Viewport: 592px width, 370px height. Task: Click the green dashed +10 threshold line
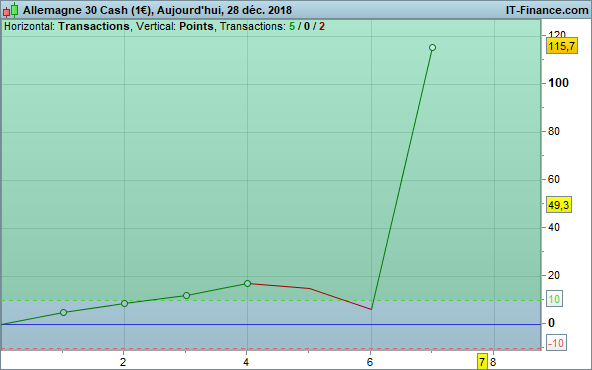pos(270,301)
